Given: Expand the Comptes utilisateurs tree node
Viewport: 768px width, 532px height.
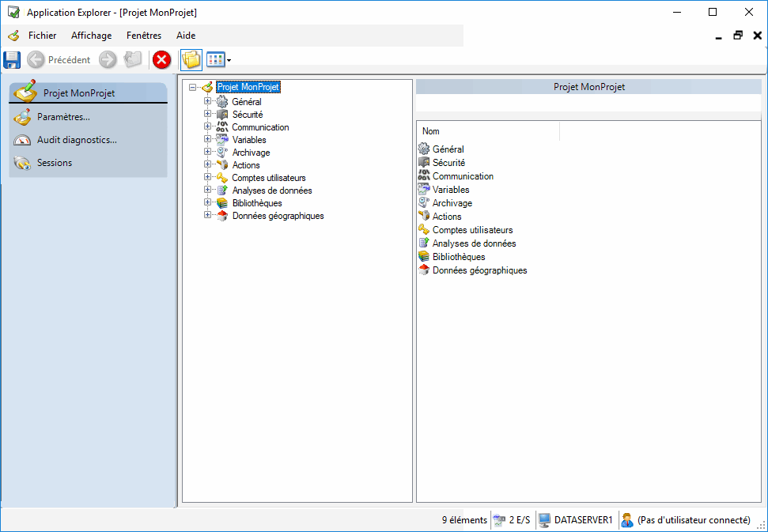Looking at the screenshot, I should (x=208, y=177).
